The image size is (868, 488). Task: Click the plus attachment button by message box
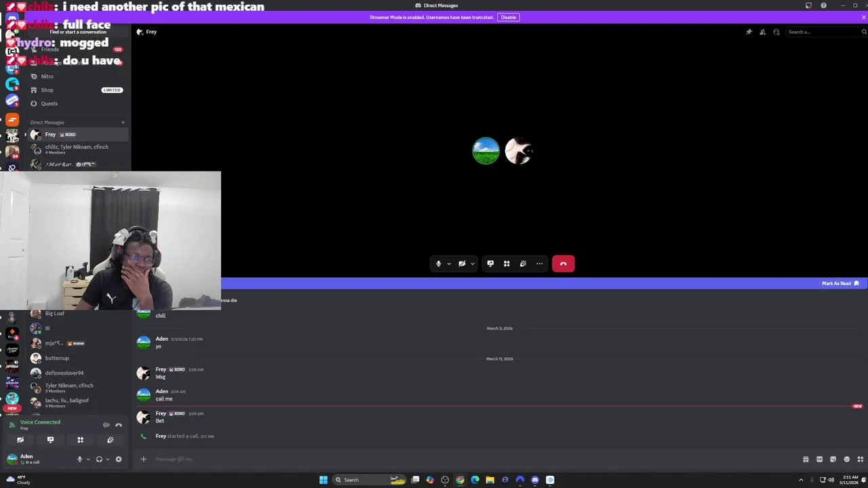(143, 459)
